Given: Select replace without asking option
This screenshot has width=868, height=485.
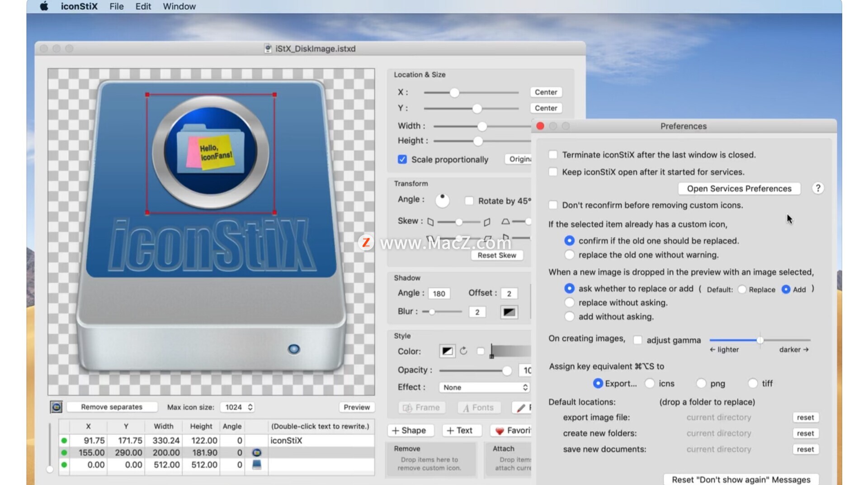Looking at the screenshot, I should [x=569, y=302].
